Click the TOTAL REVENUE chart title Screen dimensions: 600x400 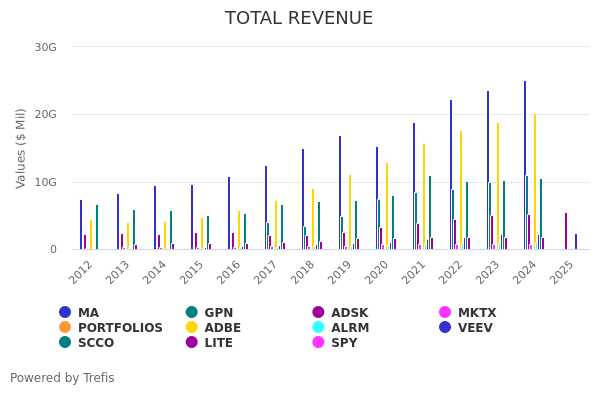(299, 19)
